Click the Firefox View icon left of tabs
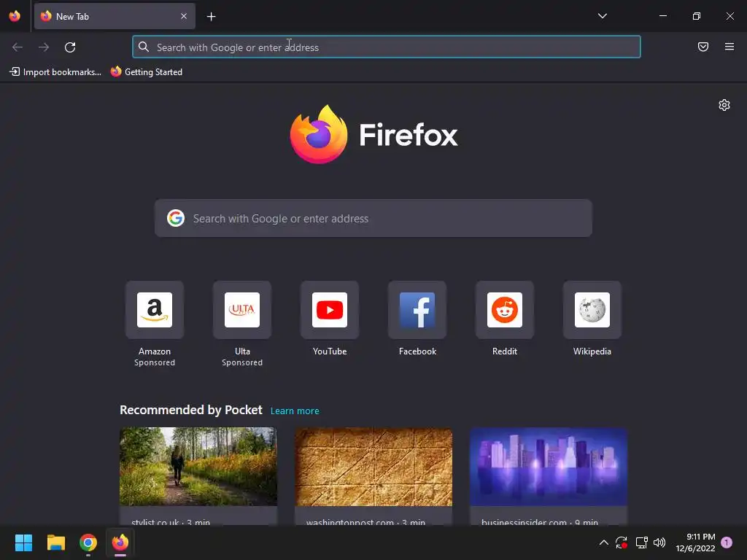The image size is (747, 560). click(15, 16)
